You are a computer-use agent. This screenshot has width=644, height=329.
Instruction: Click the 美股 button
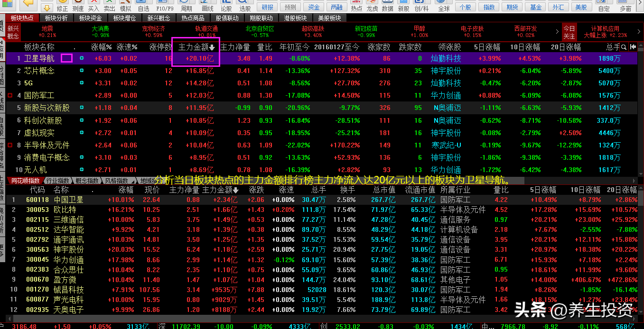[581, 7]
